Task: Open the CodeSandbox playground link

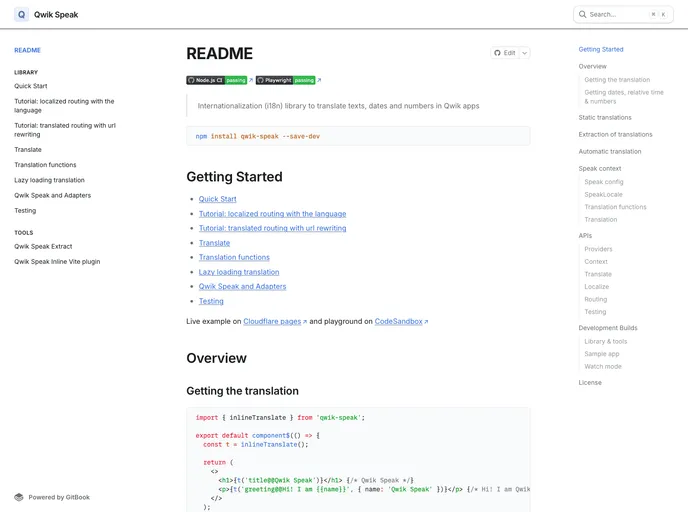Action: (399, 322)
